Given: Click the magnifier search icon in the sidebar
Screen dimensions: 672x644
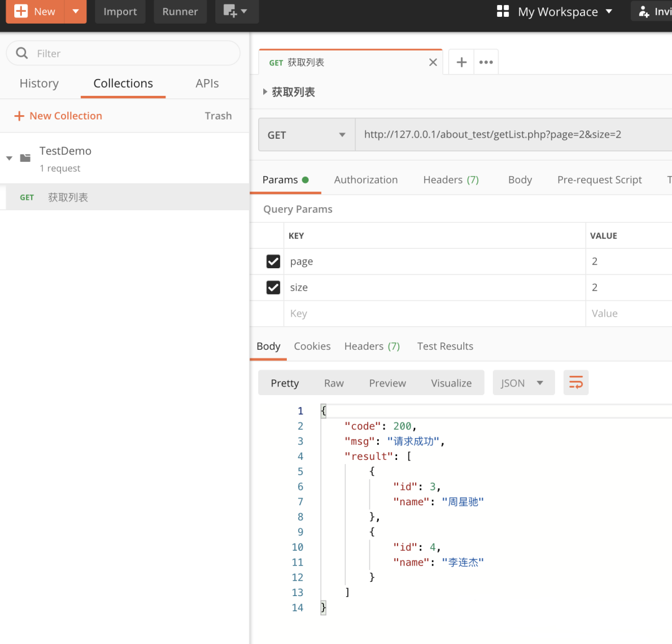Looking at the screenshot, I should 21,53.
